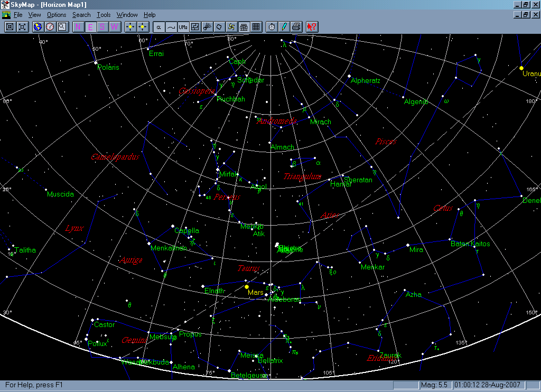Screen dimensions: 541x392
Task: Toggle the square grid button
Action: pos(256,27)
